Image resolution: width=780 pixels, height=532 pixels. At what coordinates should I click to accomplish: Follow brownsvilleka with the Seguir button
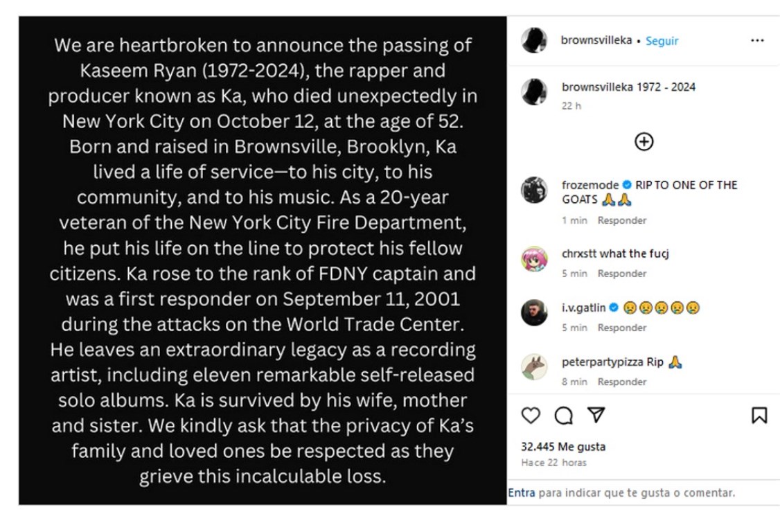662,41
